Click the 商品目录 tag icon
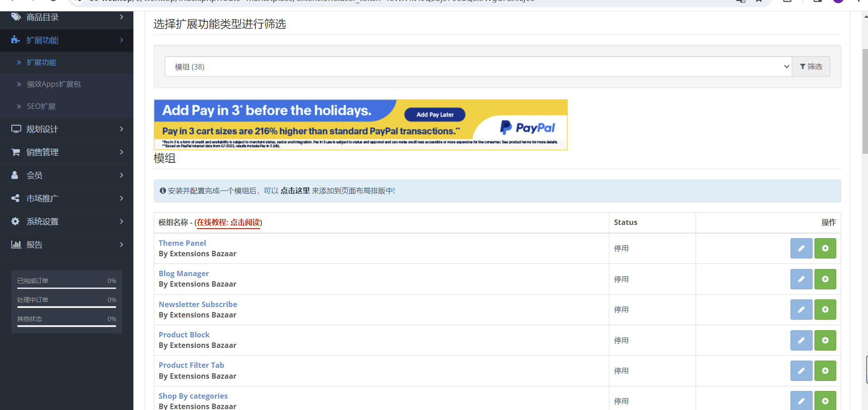Image resolution: width=868 pixels, height=410 pixels. (16, 17)
